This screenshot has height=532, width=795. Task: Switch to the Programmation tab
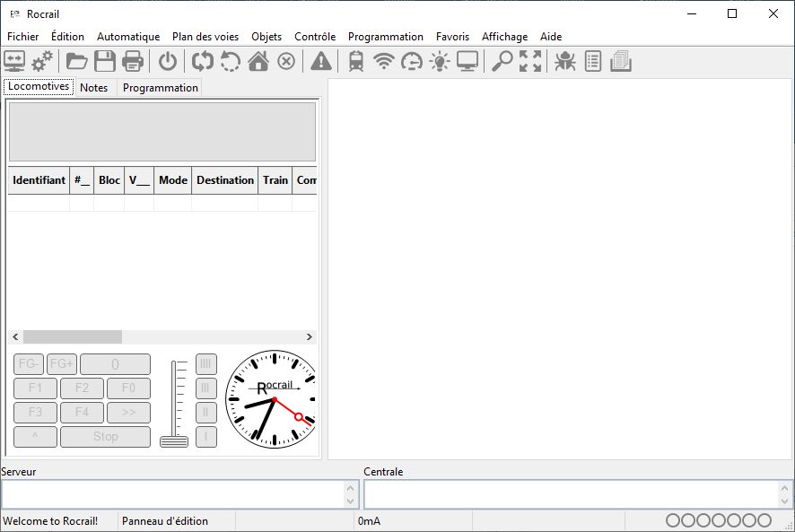click(161, 88)
